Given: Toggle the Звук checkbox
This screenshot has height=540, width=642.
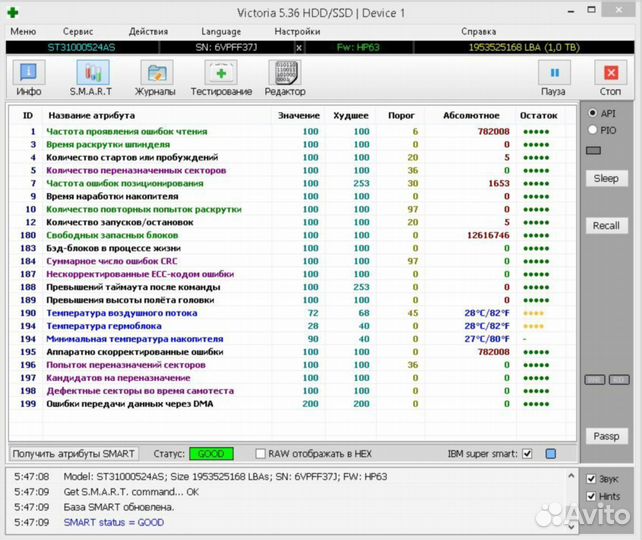Looking at the screenshot, I should point(591,479).
